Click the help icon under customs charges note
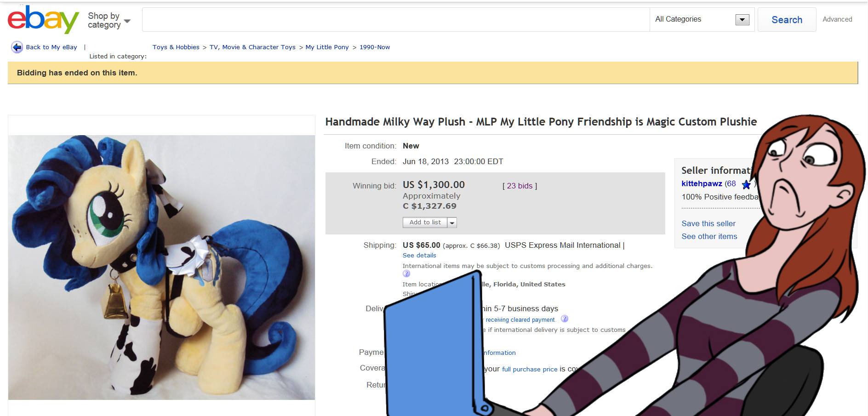 (406, 274)
